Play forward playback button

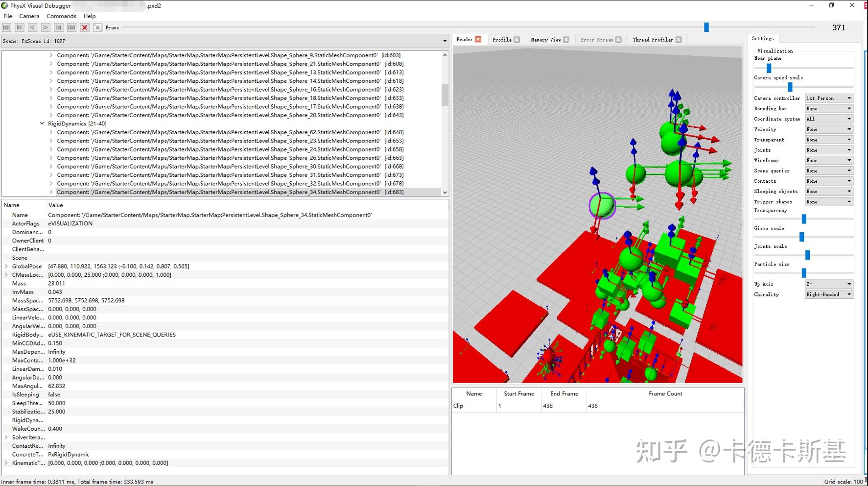(46, 27)
